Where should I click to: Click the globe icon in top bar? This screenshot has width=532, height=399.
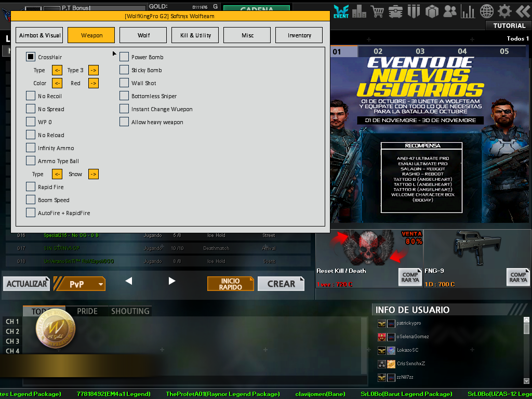[x=487, y=11]
